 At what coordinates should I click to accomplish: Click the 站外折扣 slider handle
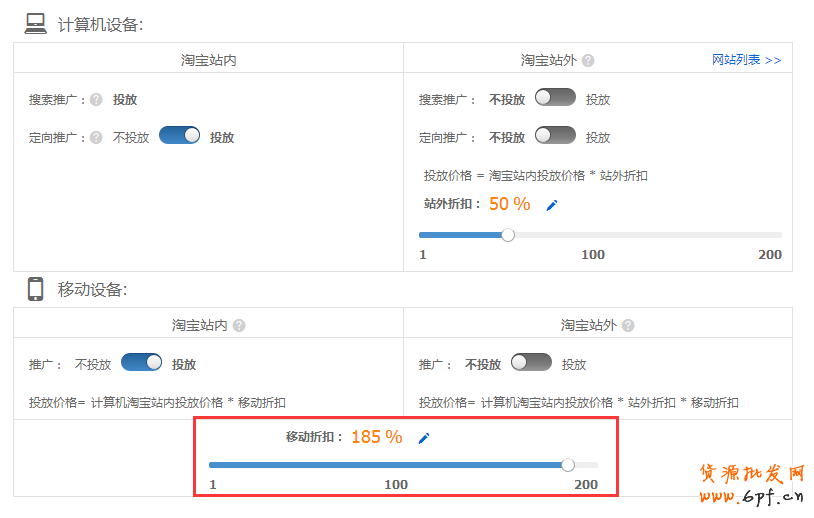pyautogui.click(x=508, y=235)
